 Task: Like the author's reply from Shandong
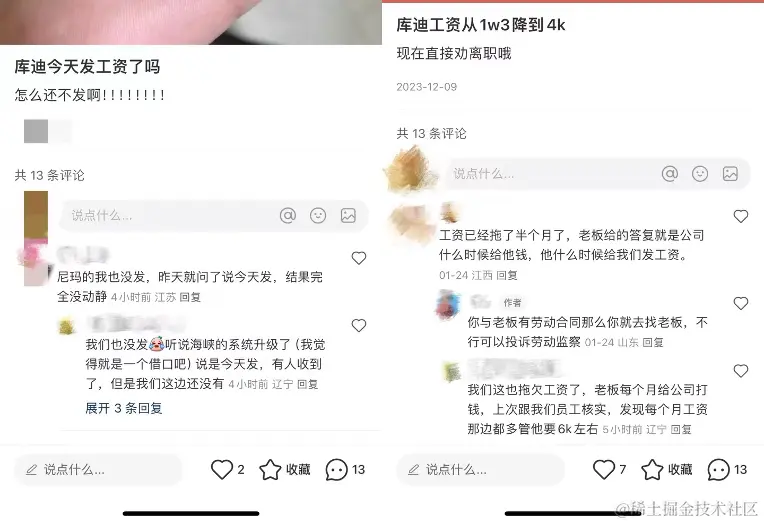tap(741, 303)
